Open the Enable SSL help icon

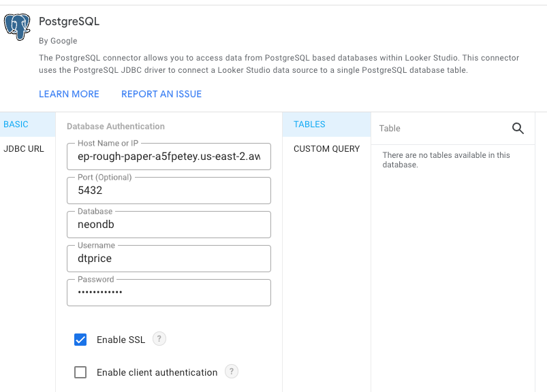pyautogui.click(x=159, y=339)
